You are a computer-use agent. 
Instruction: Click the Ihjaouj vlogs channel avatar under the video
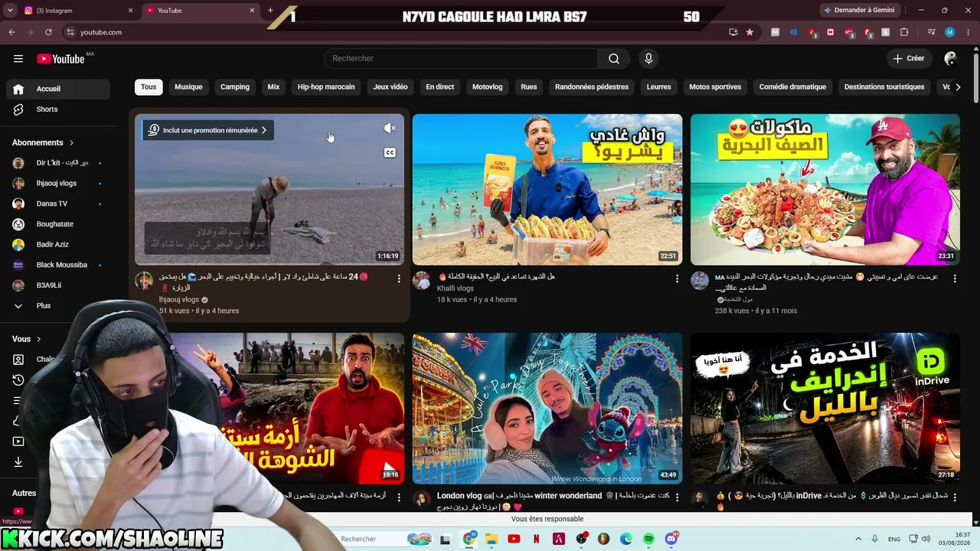pyautogui.click(x=144, y=281)
